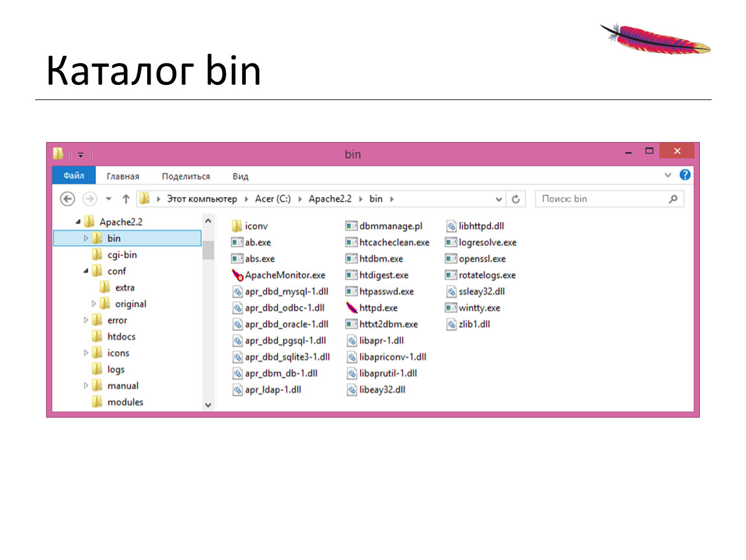The width and height of the screenshot is (746, 560).
Task: Click the Поиск: bin search field
Action: [600, 199]
